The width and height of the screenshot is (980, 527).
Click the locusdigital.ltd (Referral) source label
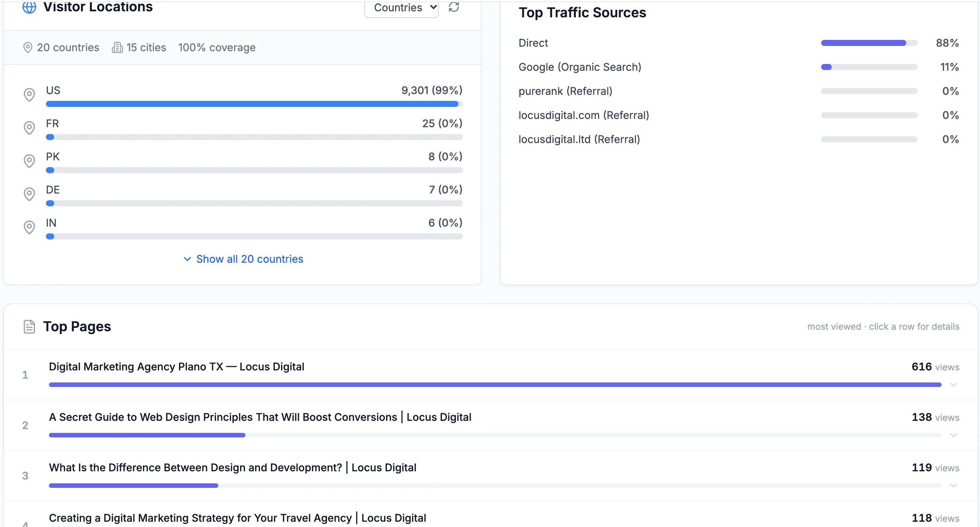click(579, 139)
